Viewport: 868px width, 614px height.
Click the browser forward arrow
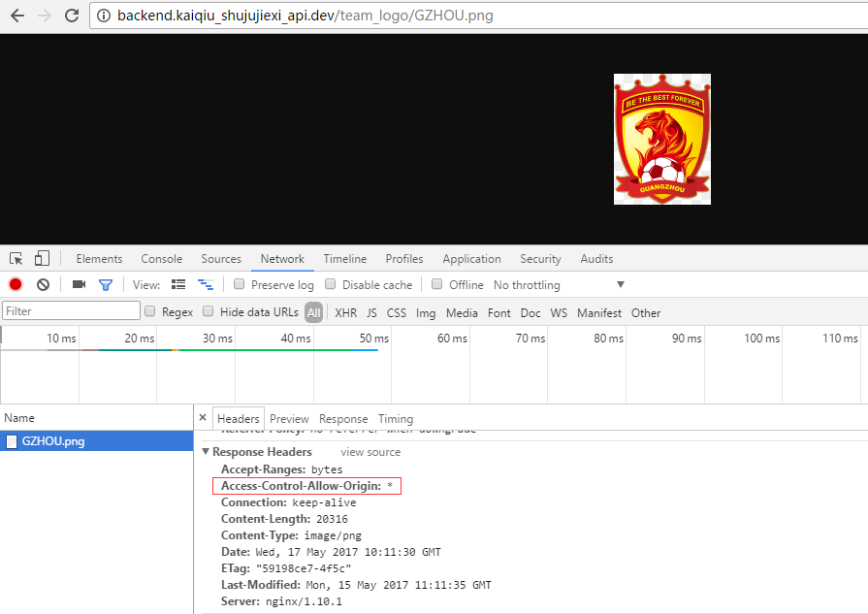click(x=45, y=16)
